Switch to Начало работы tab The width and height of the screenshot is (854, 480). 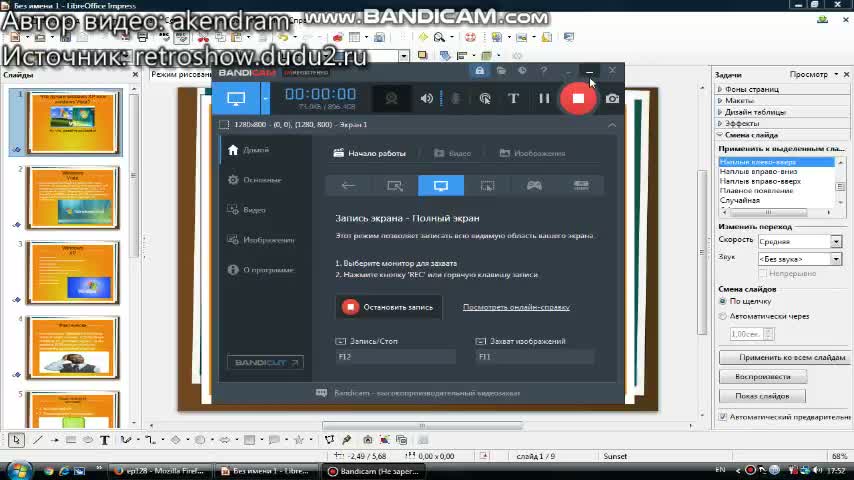(x=370, y=154)
